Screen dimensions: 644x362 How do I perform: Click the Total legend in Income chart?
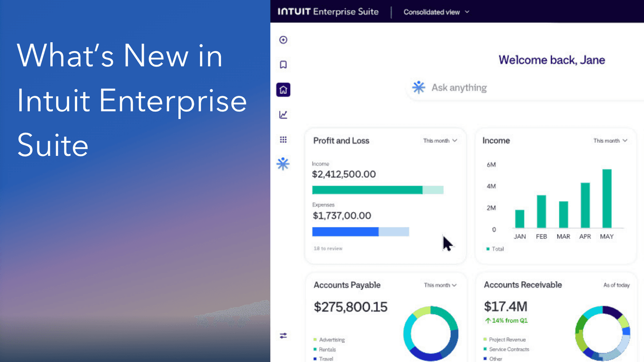[495, 249]
